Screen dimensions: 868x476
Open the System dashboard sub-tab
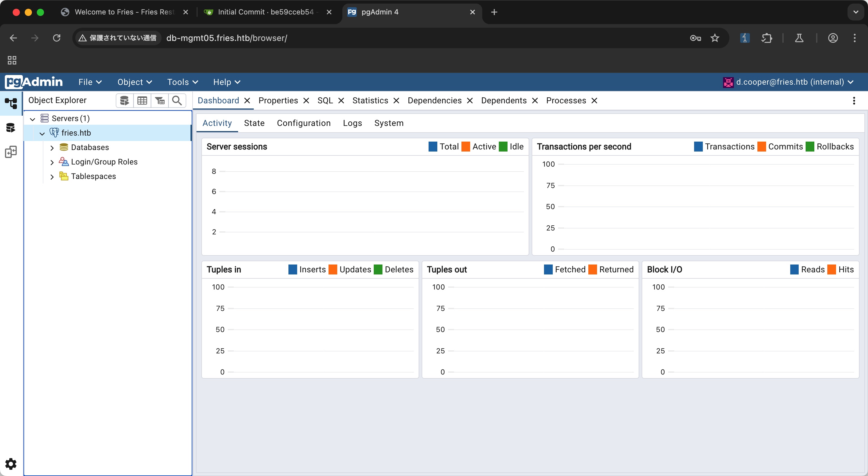[389, 123]
